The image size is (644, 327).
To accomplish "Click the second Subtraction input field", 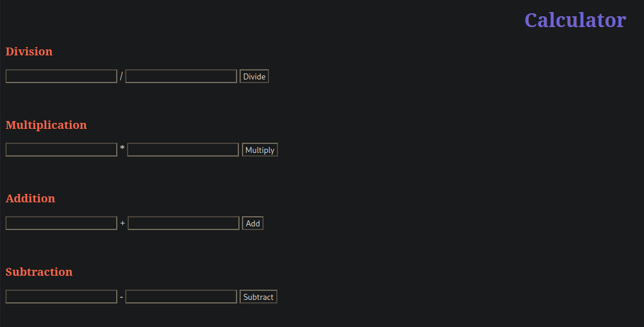I will (181, 297).
